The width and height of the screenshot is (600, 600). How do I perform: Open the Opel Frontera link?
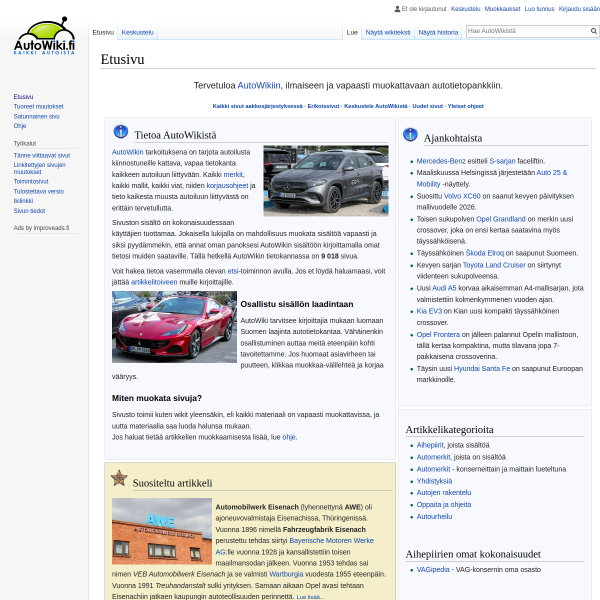(438, 334)
